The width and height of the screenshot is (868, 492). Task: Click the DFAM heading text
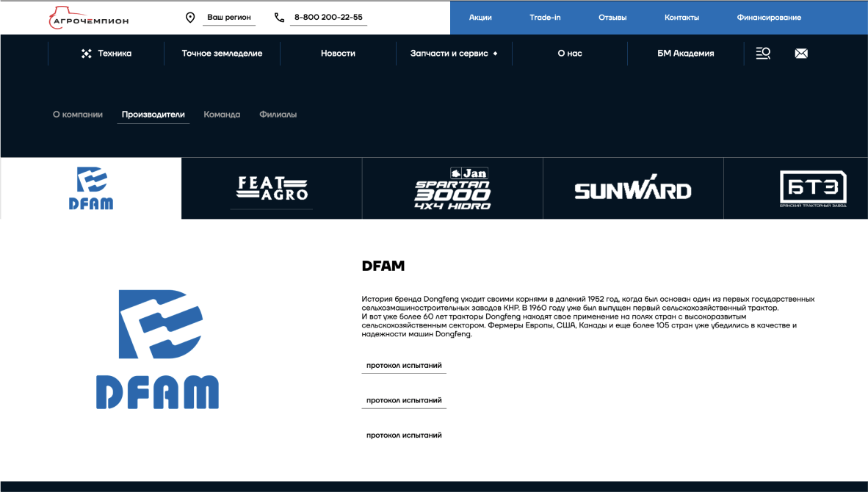tap(383, 267)
